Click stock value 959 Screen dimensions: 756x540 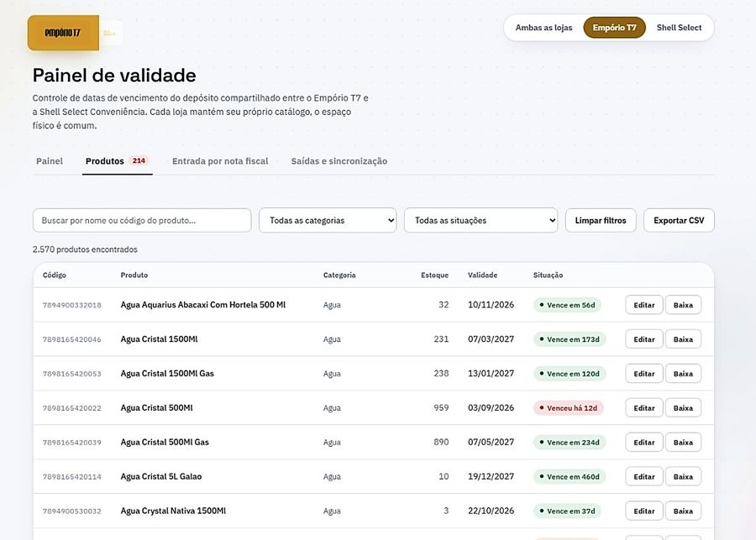(x=441, y=408)
